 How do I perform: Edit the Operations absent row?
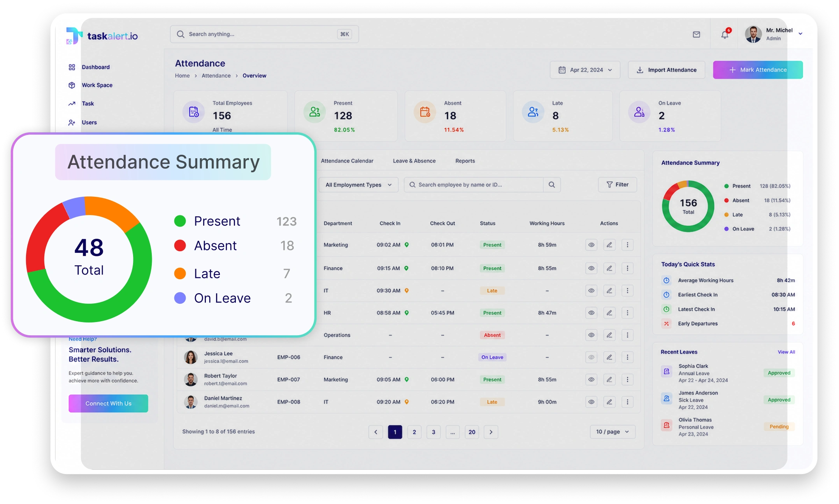tap(609, 335)
